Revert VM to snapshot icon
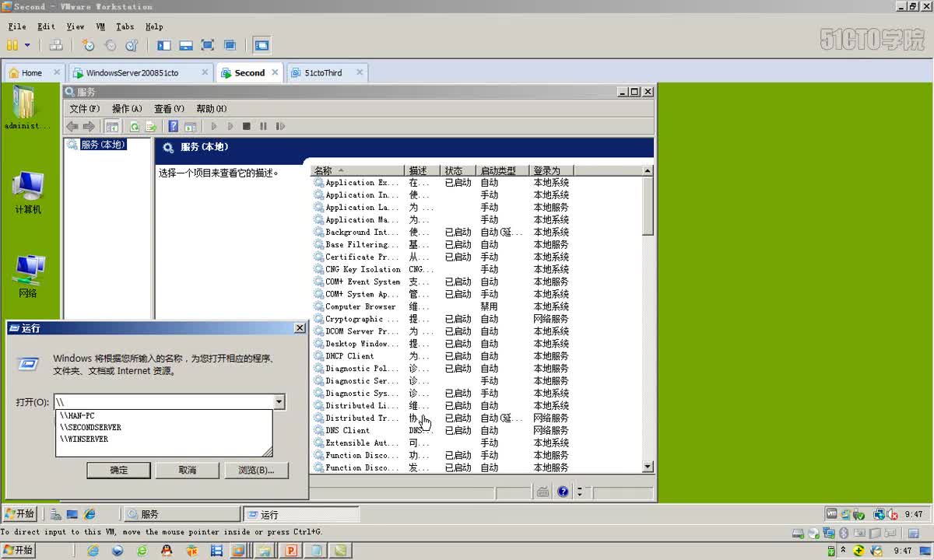 tap(111, 46)
